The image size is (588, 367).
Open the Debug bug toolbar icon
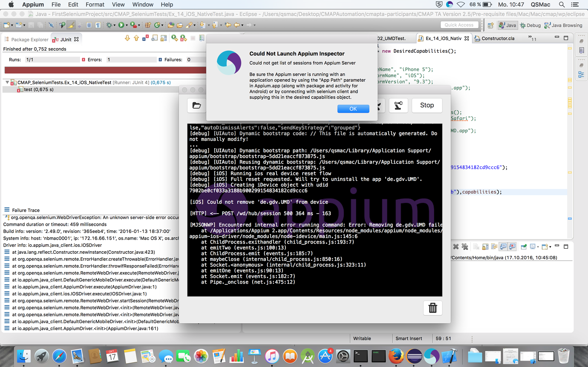point(109,25)
